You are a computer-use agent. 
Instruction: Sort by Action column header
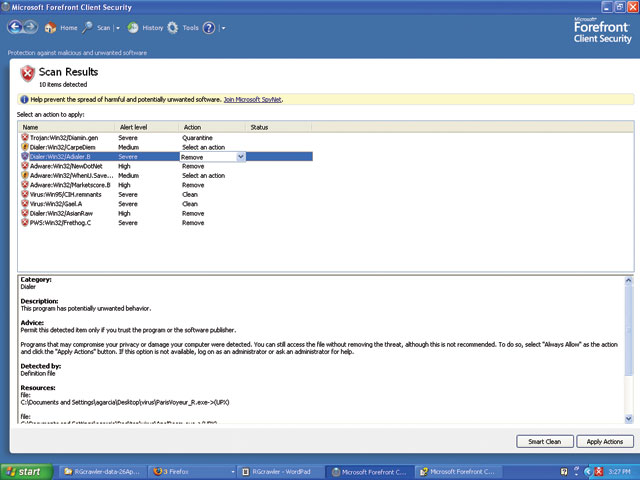click(x=212, y=127)
